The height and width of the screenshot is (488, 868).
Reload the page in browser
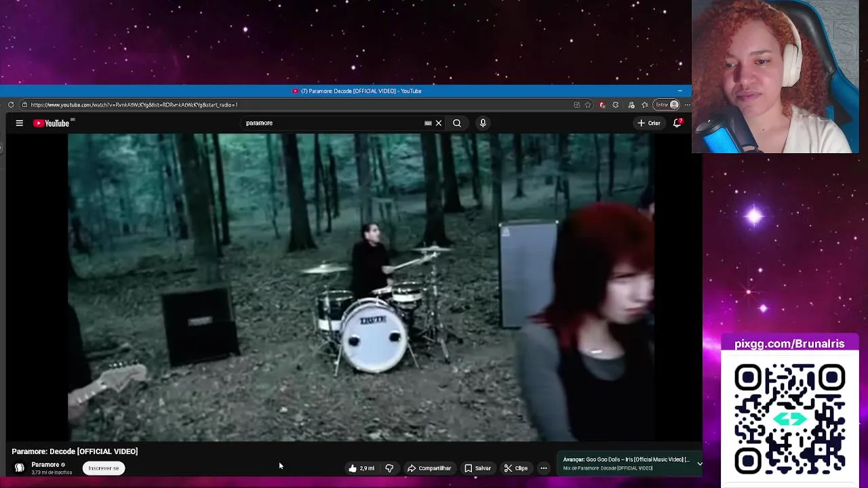pos(11,104)
